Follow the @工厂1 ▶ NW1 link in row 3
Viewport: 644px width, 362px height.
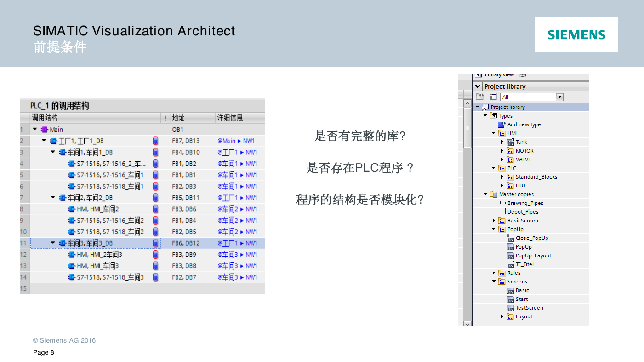[237, 152]
